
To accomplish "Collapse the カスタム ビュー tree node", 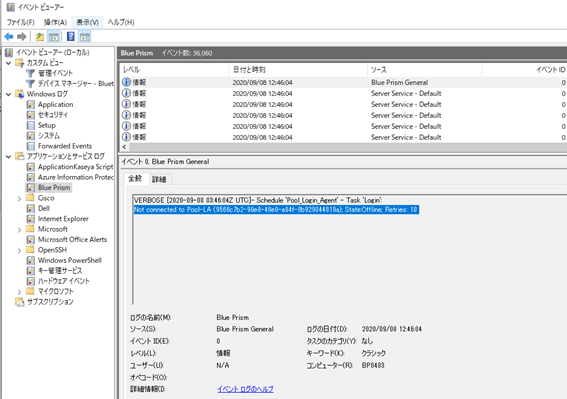I will click(9, 63).
